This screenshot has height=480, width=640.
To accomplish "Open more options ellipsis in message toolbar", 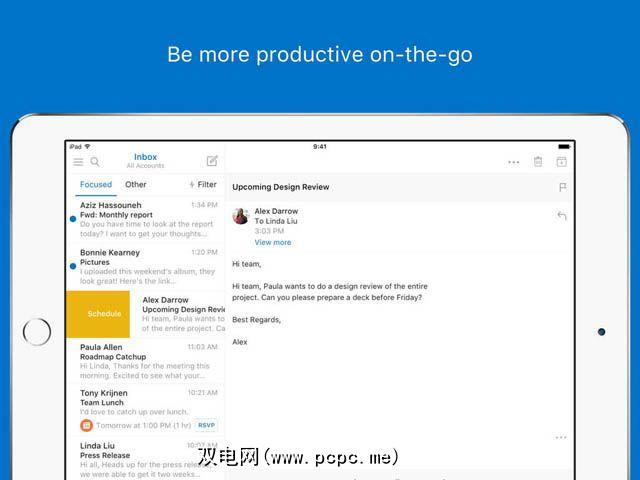I will point(513,162).
